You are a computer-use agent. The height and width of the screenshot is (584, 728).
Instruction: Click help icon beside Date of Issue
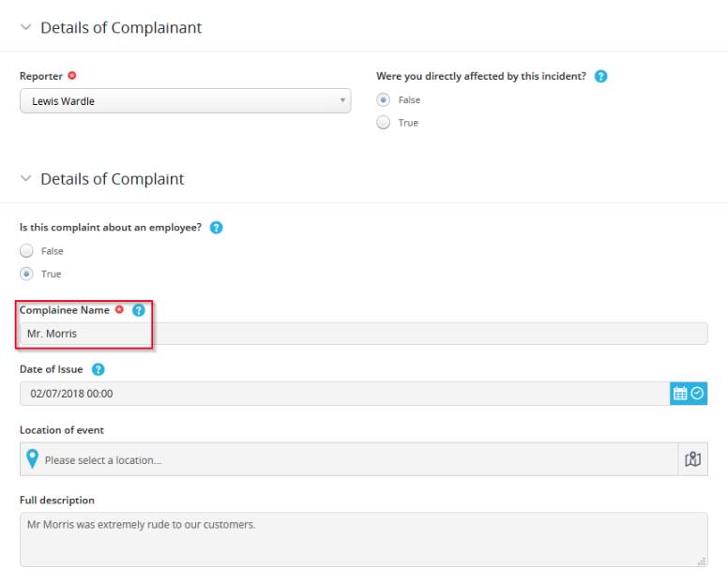pos(98,369)
